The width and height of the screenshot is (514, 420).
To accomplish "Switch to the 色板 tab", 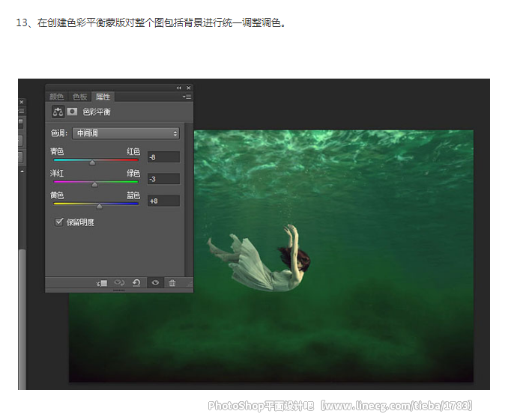I will (79, 97).
